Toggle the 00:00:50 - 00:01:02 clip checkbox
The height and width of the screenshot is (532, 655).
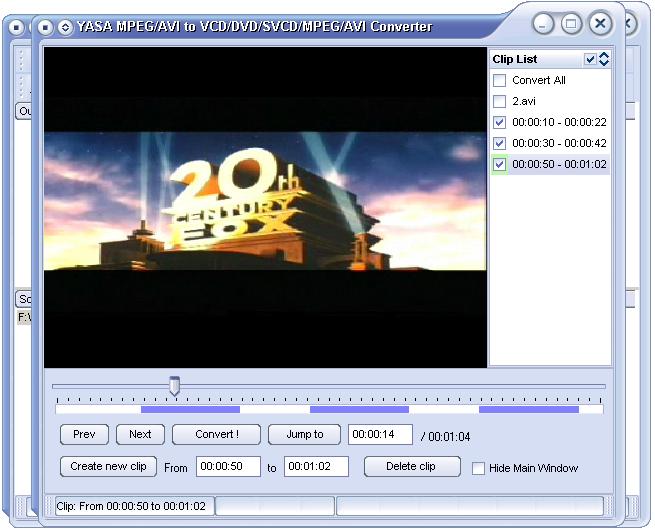click(x=500, y=164)
